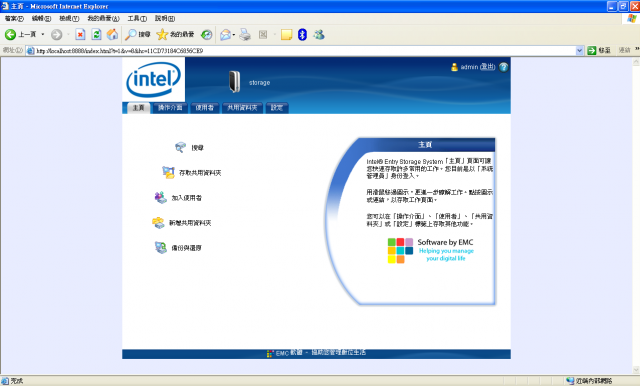Screen dimensions: 640x386
Task: Click the admin user icon
Action: tap(454, 67)
